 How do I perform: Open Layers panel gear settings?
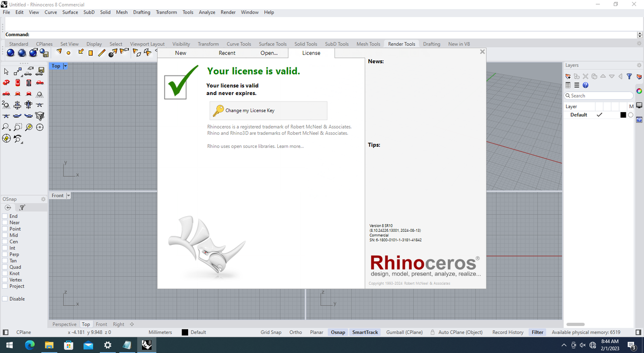click(x=639, y=65)
